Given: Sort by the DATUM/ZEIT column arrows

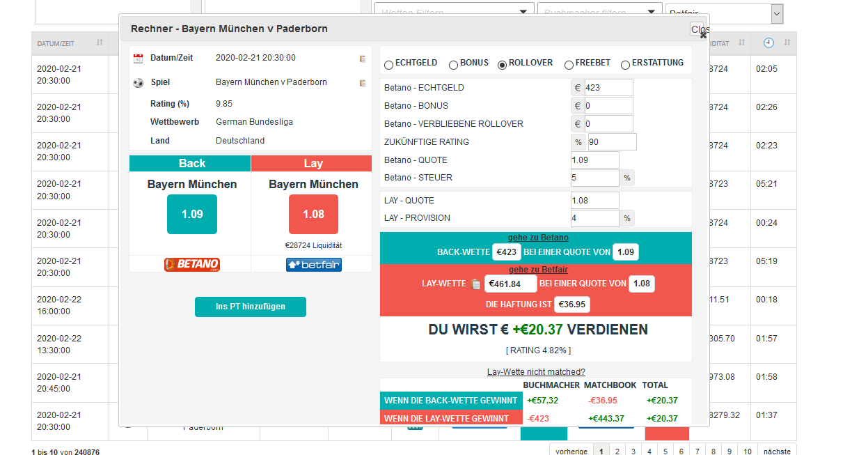Looking at the screenshot, I should (100, 43).
